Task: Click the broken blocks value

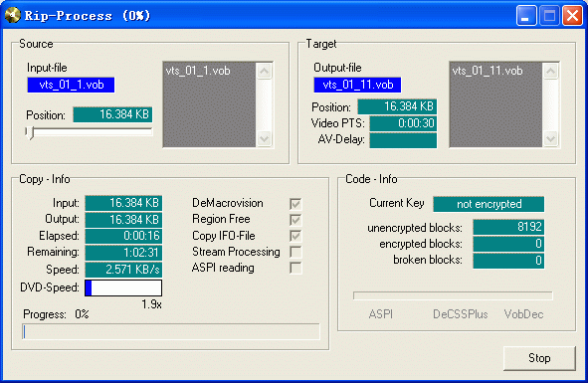Action: (508, 261)
